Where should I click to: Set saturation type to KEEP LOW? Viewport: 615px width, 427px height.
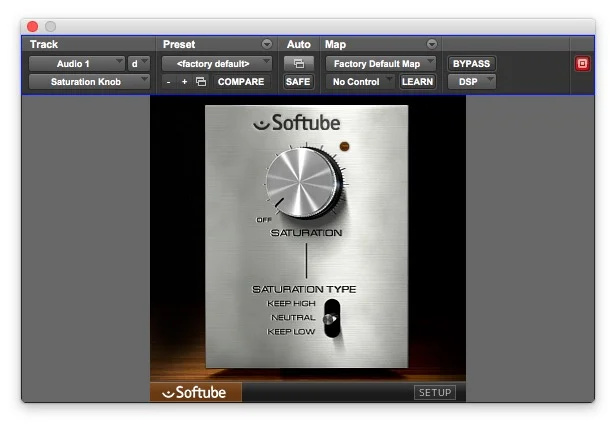[291, 332]
